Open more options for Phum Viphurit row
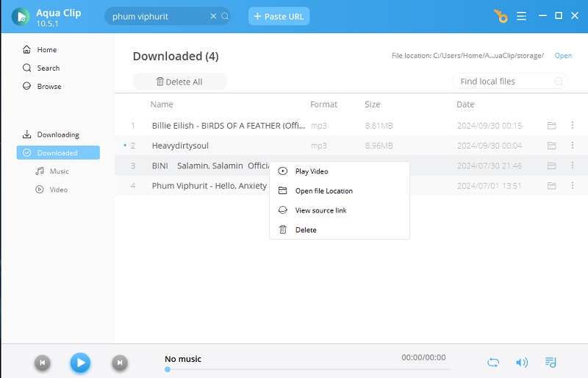Screen dimensions: 588x378 point(573,185)
